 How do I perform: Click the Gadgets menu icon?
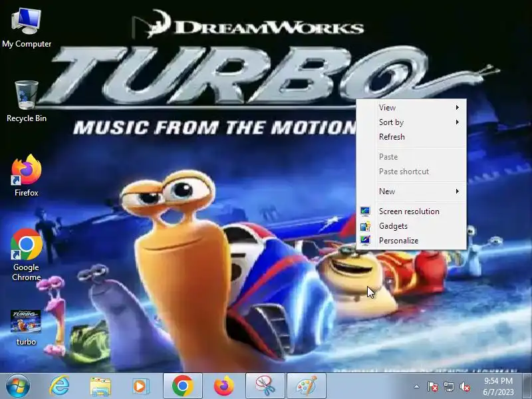pos(365,226)
